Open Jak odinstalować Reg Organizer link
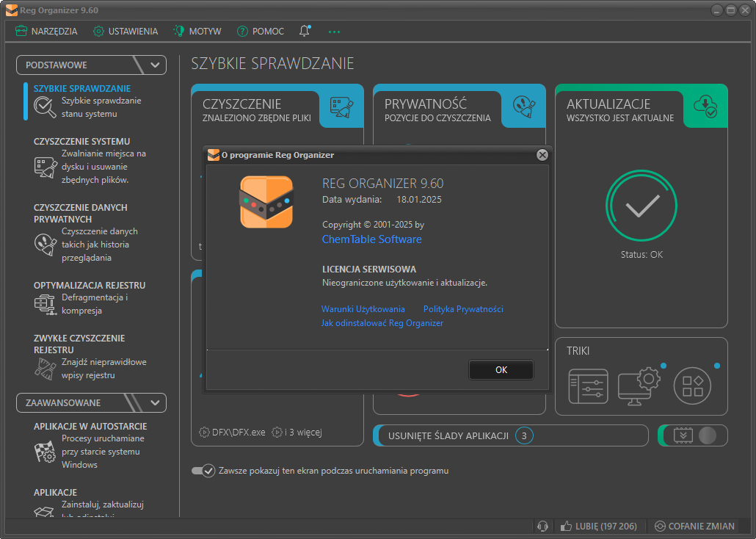Image resolution: width=756 pixels, height=539 pixels. (382, 323)
